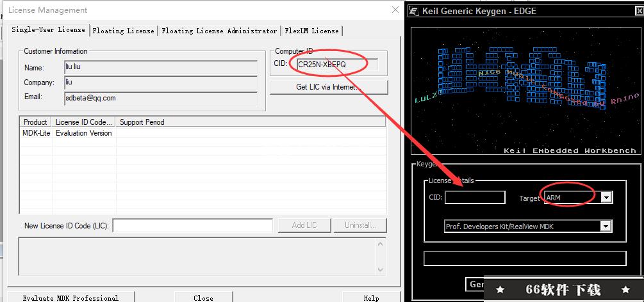Click the Company field
The height and width of the screenshot is (302, 644).
point(161,83)
